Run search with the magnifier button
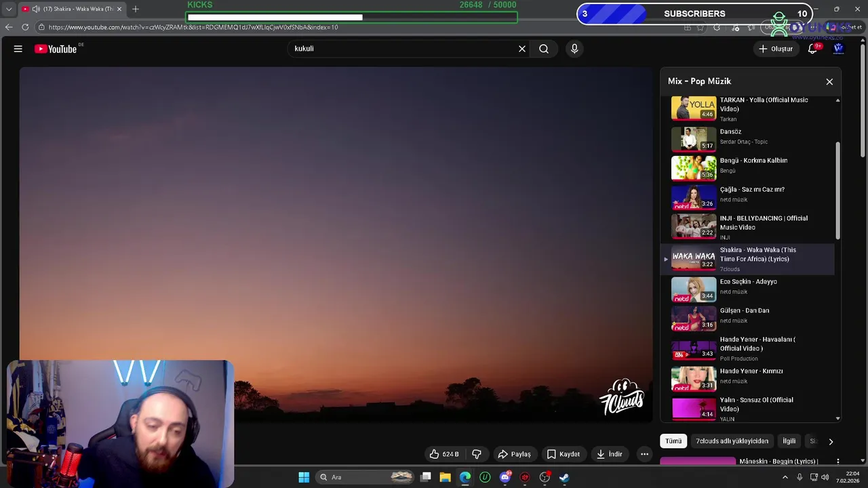This screenshot has height=488, width=868. click(x=544, y=49)
